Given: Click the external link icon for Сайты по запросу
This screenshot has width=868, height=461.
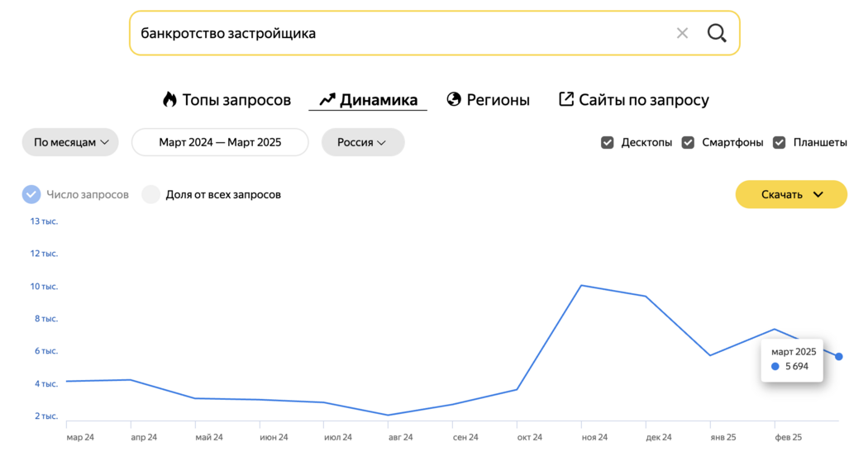Looking at the screenshot, I should click(x=565, y=99).
